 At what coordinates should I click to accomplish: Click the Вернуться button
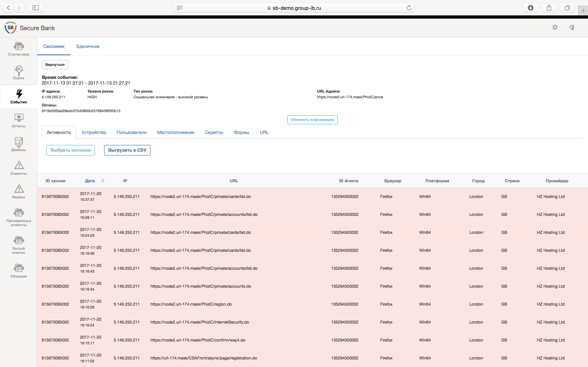(55, 65)
